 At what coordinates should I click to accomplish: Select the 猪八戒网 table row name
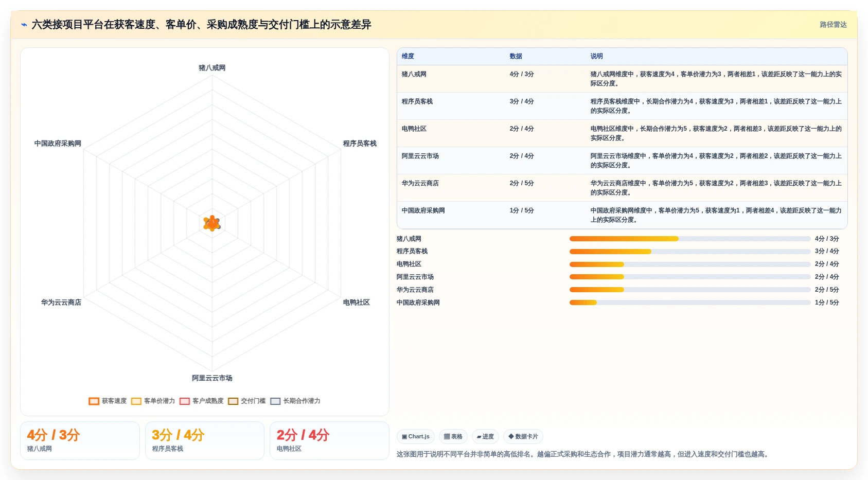point(414,75)
